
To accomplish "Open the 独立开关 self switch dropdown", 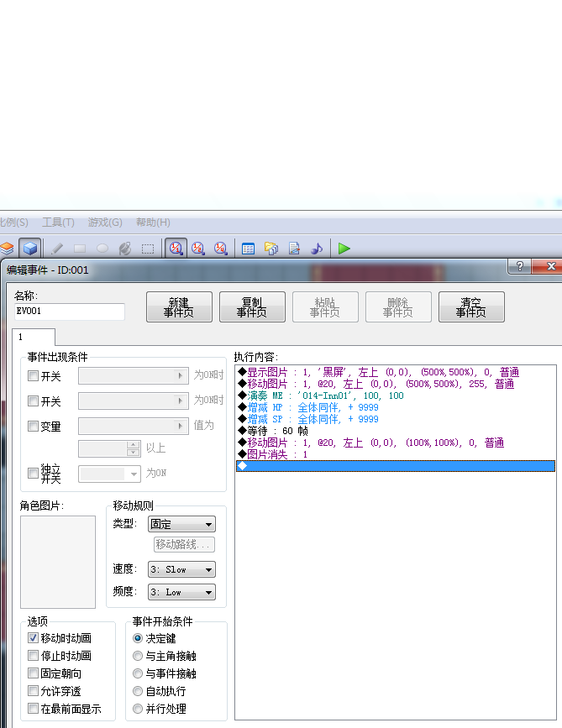I will (x=109, y=474).
